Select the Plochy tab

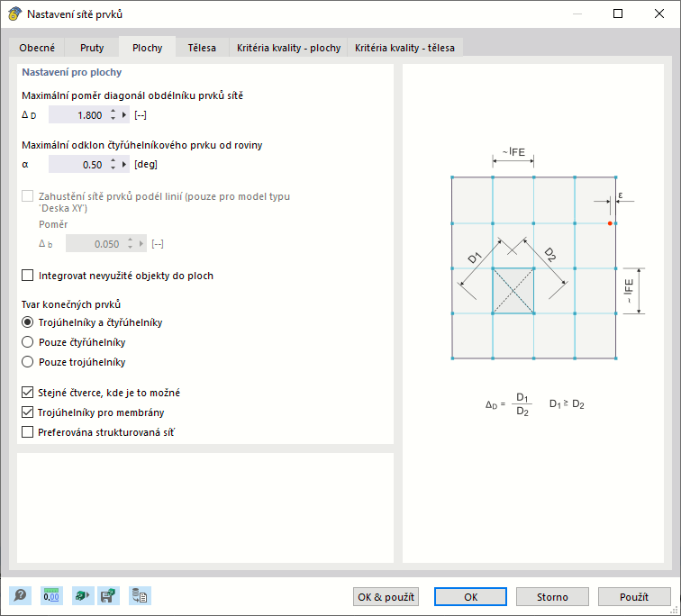[147, 48]
